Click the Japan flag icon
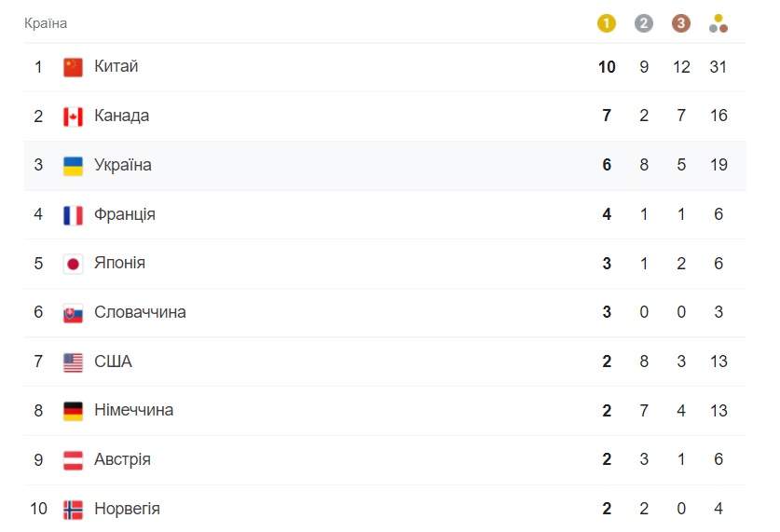Viewport: 780px width, 532px height. [x=73, y=264]
